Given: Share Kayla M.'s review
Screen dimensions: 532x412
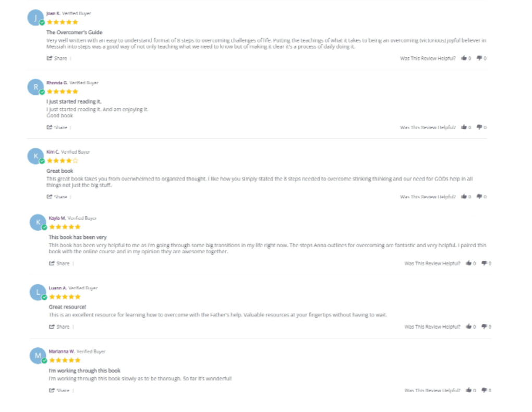Looking at the screenshot, I should click(x=59, y=263).
